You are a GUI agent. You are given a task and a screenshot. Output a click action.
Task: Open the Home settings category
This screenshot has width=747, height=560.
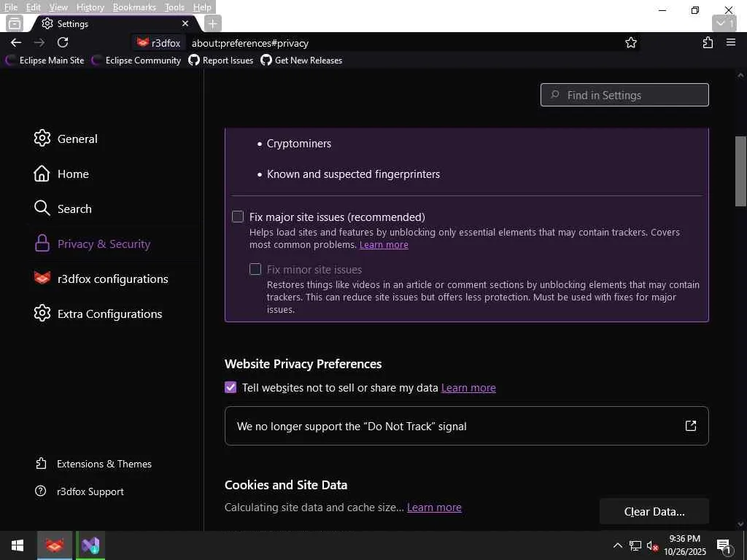73,174
